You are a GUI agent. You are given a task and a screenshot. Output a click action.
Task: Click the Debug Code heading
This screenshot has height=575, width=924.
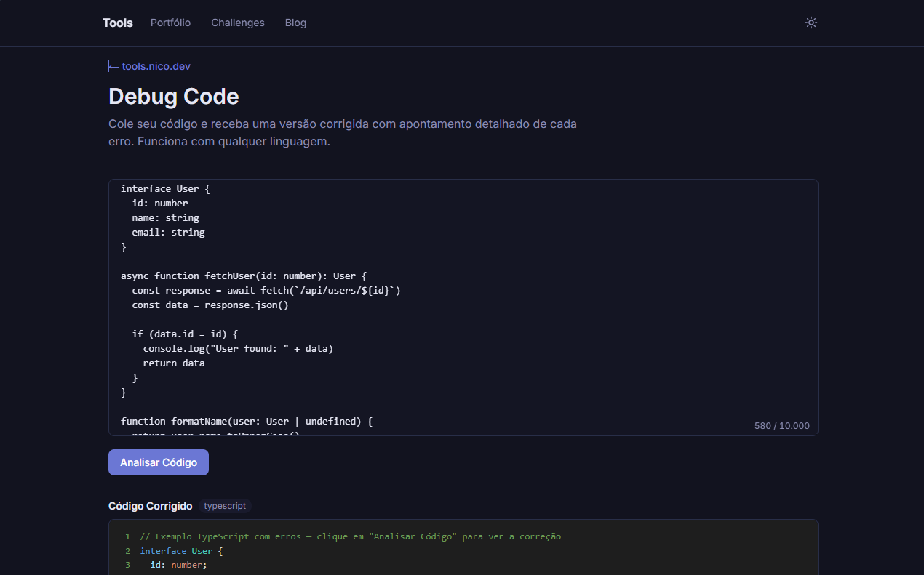pyautogui.click(x=174, y=97)
